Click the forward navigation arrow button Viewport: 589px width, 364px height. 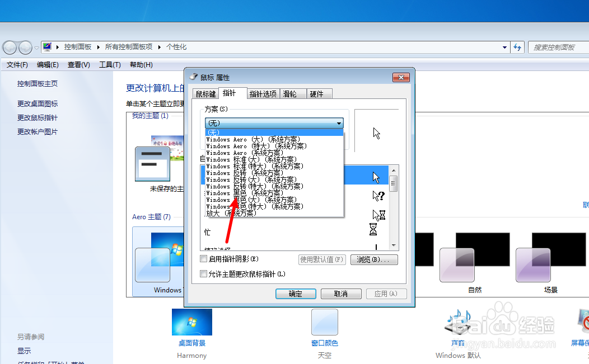pyautogui.click(x=25, y=48)
